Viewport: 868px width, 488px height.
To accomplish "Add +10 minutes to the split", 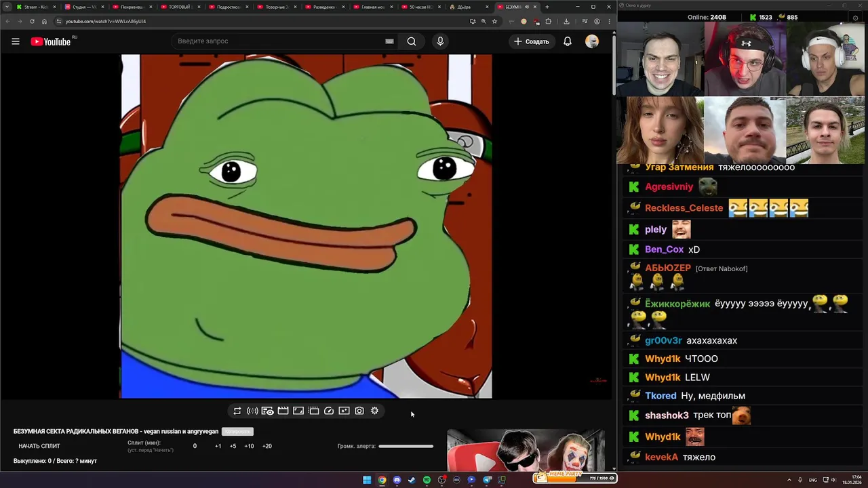I will coord(249,446).
